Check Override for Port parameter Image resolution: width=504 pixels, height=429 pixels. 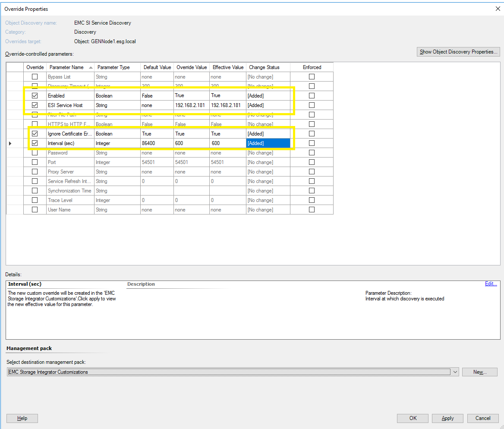tap(35, 162)
